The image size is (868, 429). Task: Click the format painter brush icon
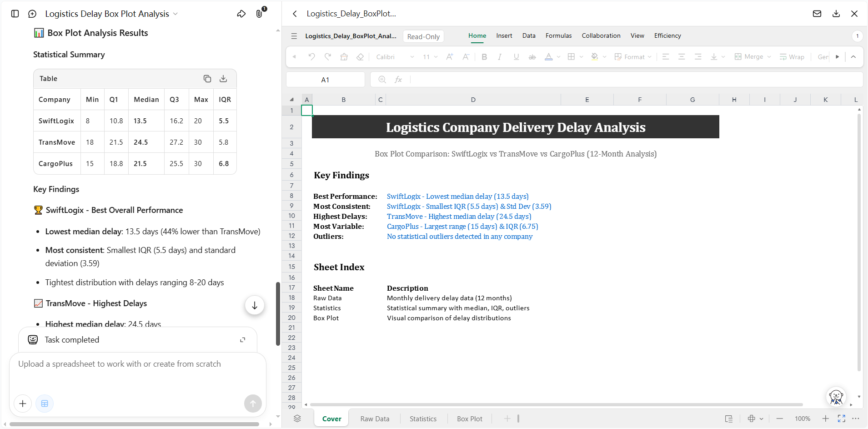[x=344, y=57]
